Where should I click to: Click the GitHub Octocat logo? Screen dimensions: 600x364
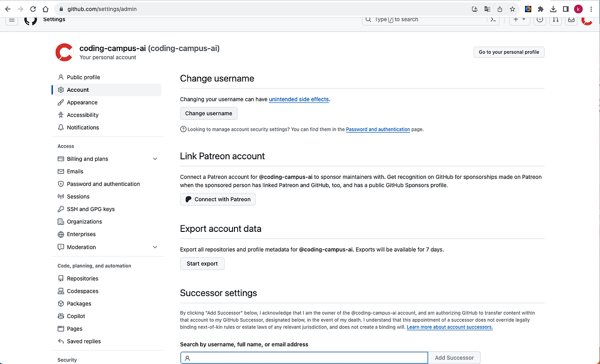pyautogui.click(x=30, y=20)
